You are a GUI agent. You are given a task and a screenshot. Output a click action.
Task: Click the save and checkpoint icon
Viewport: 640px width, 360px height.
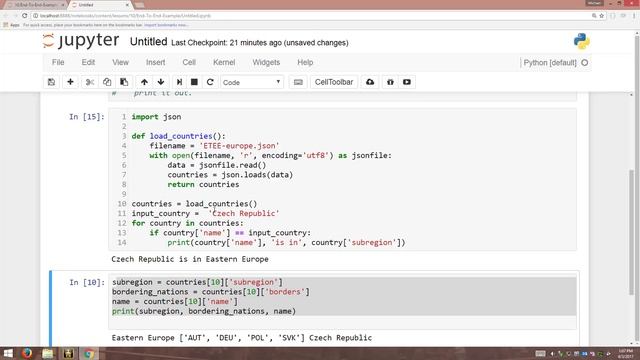pos(51,82)
